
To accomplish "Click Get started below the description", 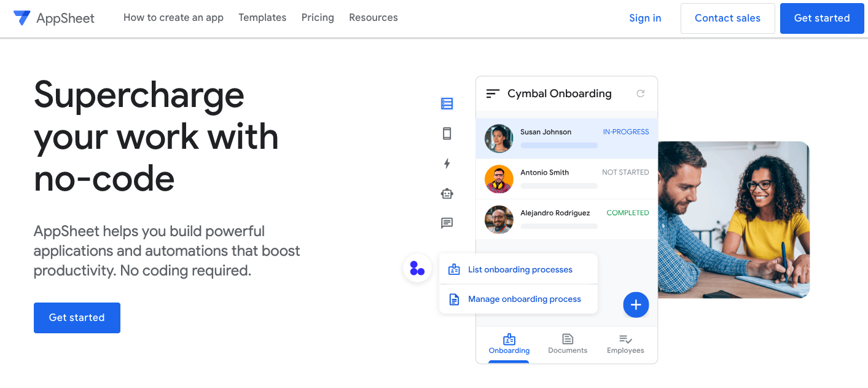I will pyautogui.click(x=77, y=318).
